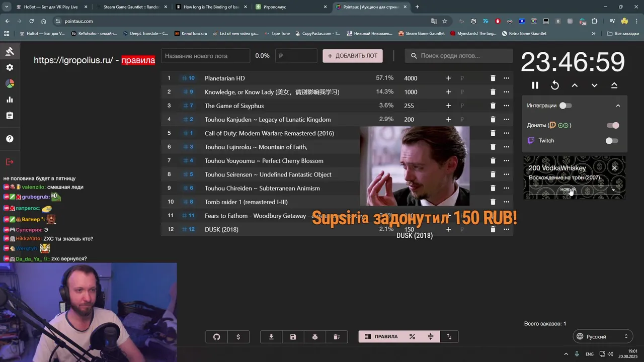Open more options for Touhou Youyoumu
This screenshot has height=362, width=644.
point(507,160)
